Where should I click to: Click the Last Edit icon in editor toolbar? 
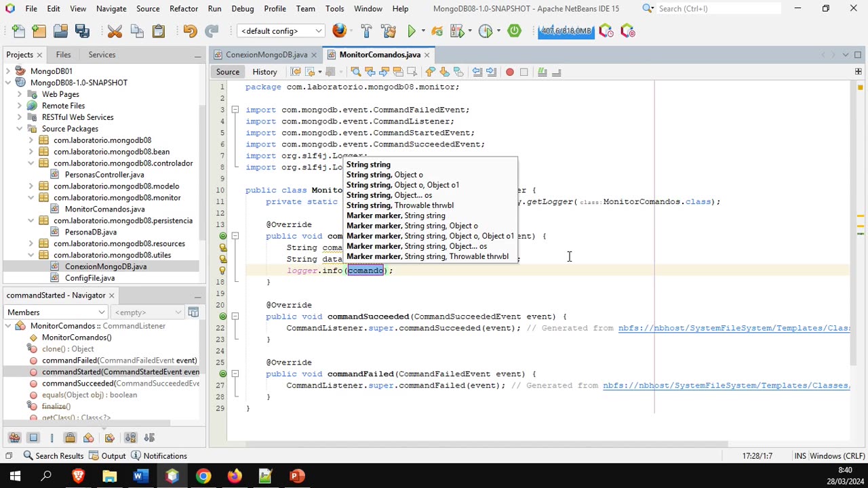pyautogui.click(x=296, y=72)
